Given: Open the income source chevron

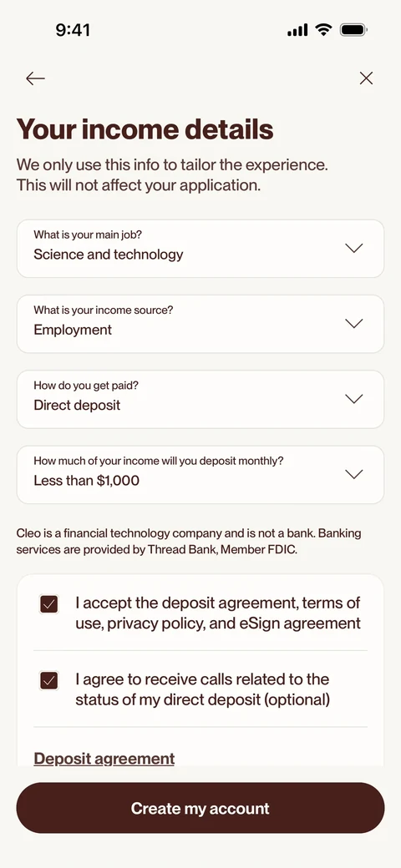Looking at the screenshot, I should (354, 323).
